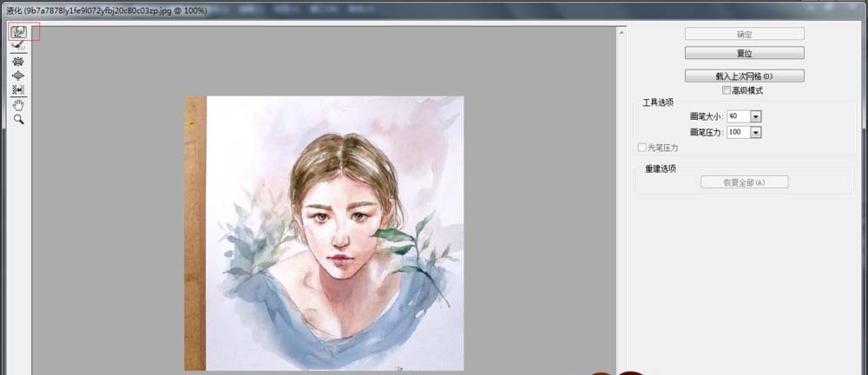Pick the Push Left tool
Screen dimensions: 868x375
pyautogui.click(x=18, y=89)
